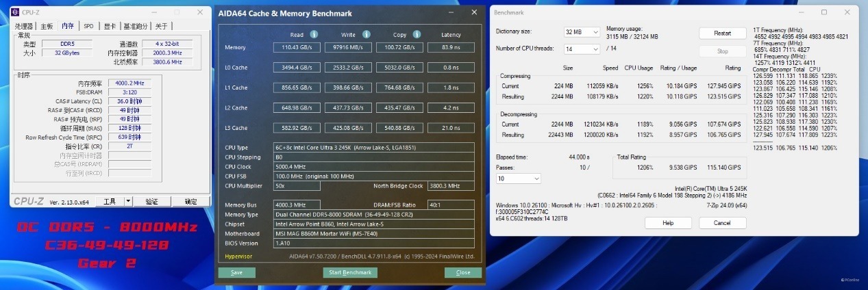Expand the Passes count dropdown

(518, 179)
